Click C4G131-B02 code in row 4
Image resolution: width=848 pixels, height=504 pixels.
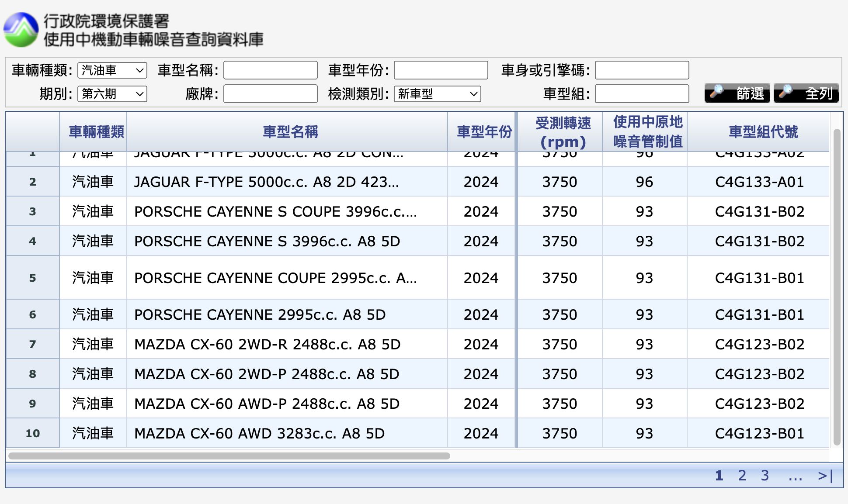(759, 241)
